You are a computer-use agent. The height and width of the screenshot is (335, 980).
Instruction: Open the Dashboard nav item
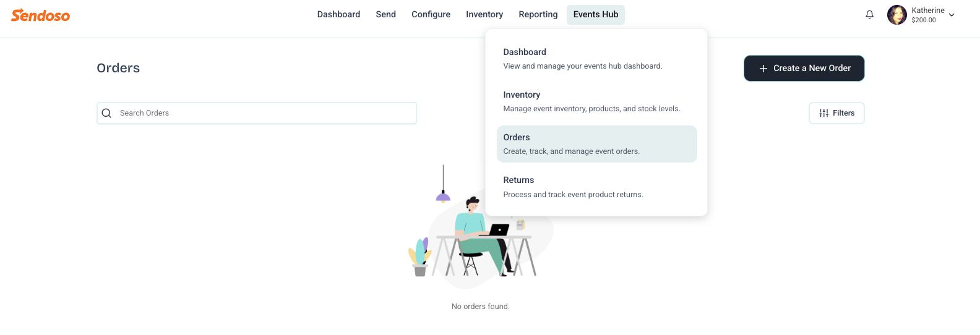click(x=338, y=14)
